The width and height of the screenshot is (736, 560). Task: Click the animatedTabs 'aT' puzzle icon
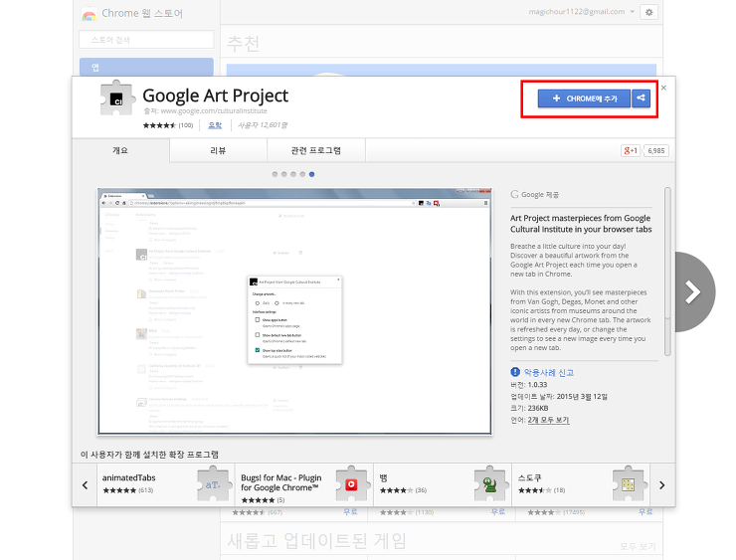[x=213, y=484]
